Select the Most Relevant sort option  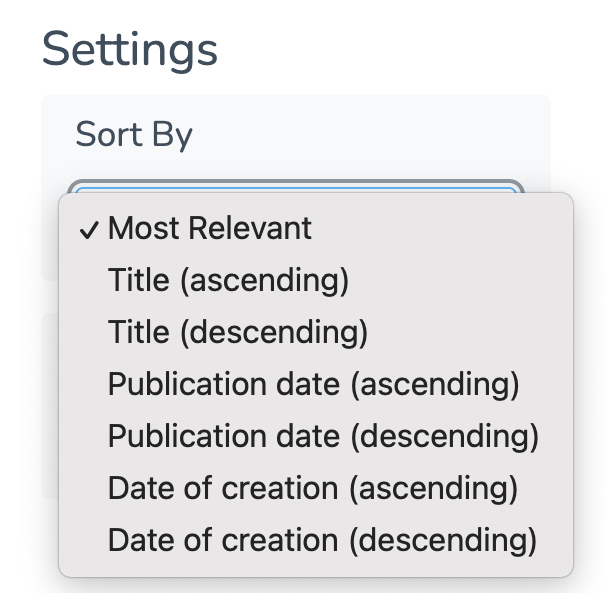pyautogui.click(x=210, y=229)
